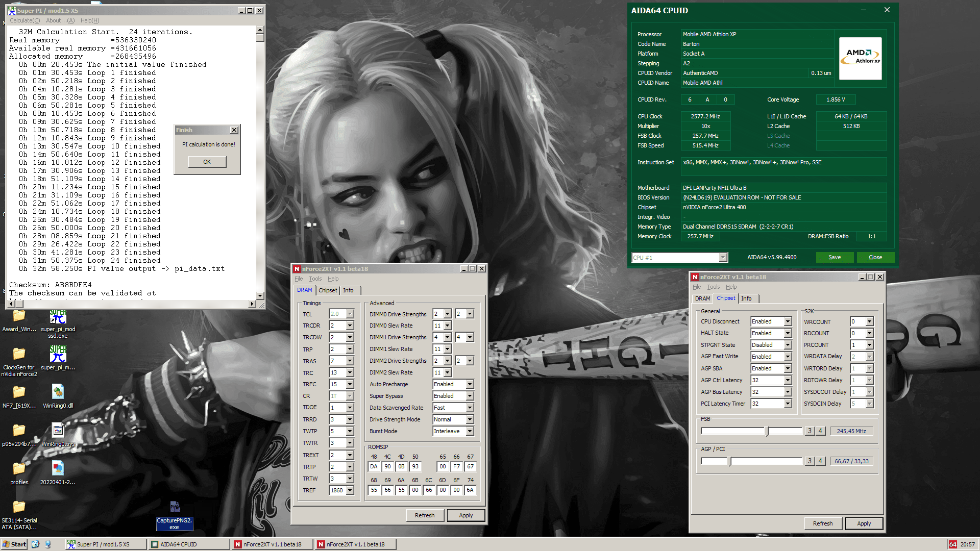Click the Start button

14,544
